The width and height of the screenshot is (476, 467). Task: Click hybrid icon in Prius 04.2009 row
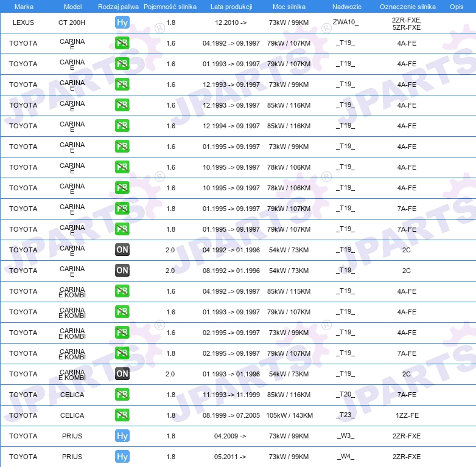[122, 436]
